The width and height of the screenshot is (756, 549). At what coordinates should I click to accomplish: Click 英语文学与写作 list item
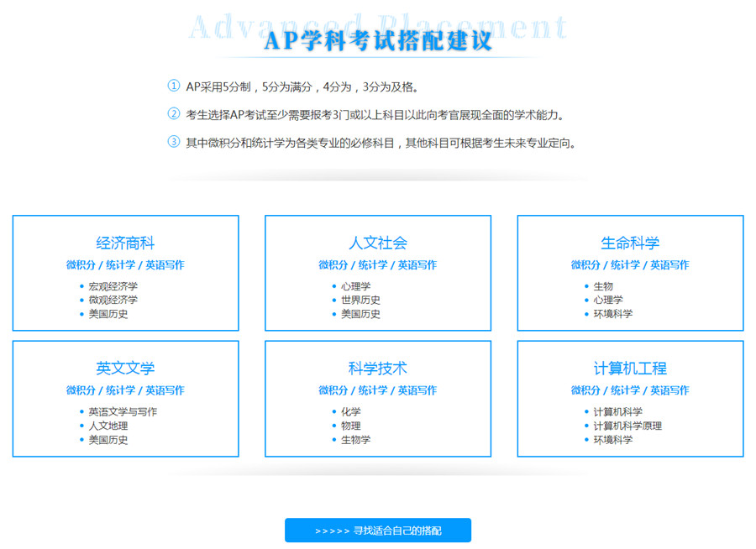[123, 412]
